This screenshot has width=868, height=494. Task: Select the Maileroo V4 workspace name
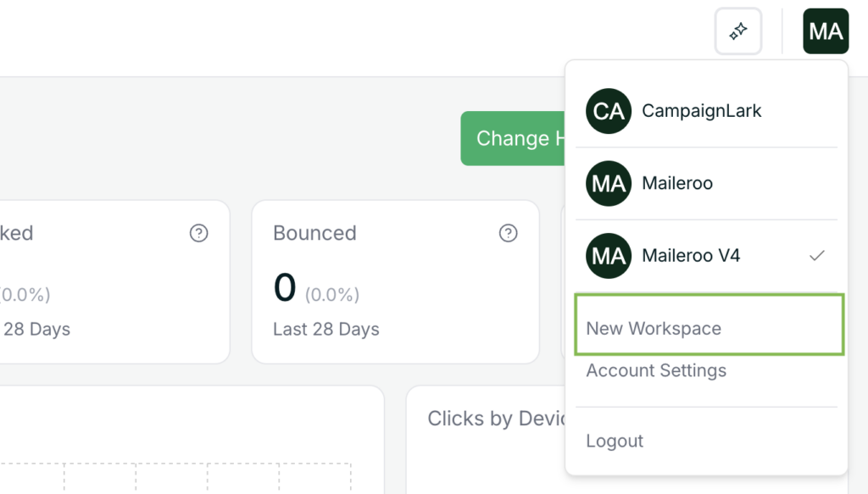(x=691, y=255)
